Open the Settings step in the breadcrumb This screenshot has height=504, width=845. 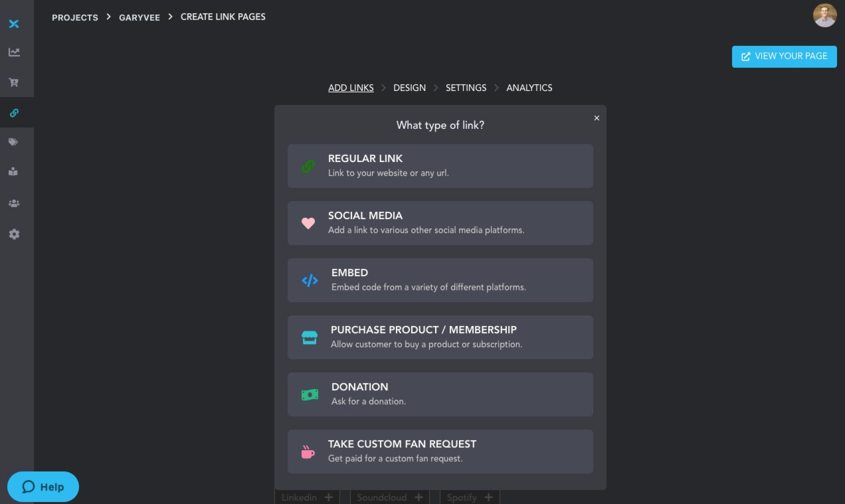(x=466, y=88)
